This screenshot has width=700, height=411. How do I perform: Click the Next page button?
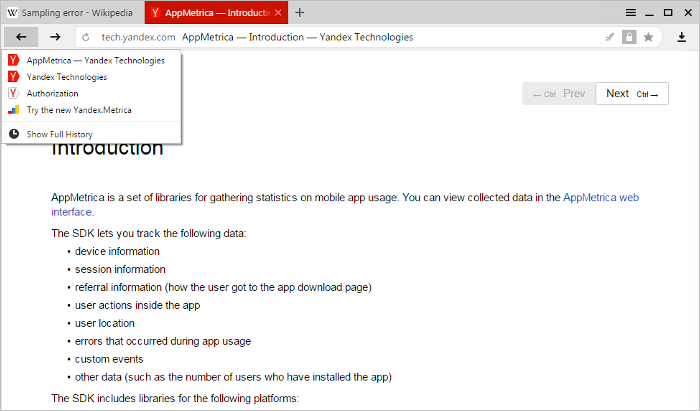[632, 93]
